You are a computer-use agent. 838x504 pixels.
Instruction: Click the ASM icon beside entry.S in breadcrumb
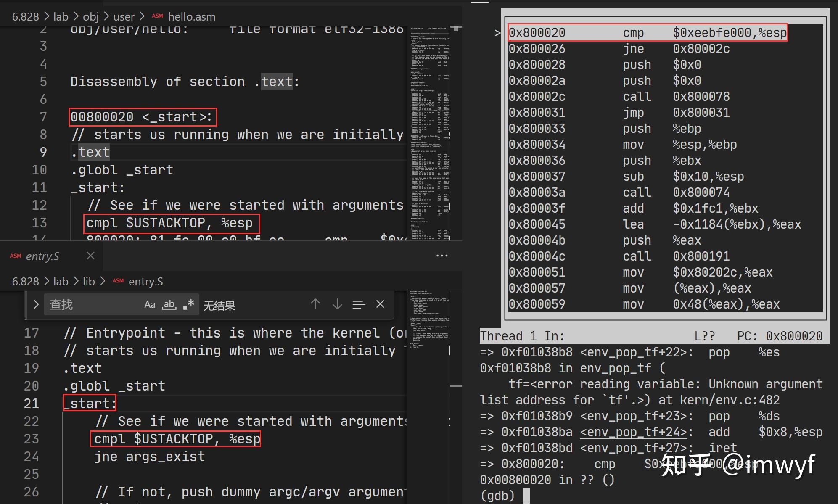[118, 281]
